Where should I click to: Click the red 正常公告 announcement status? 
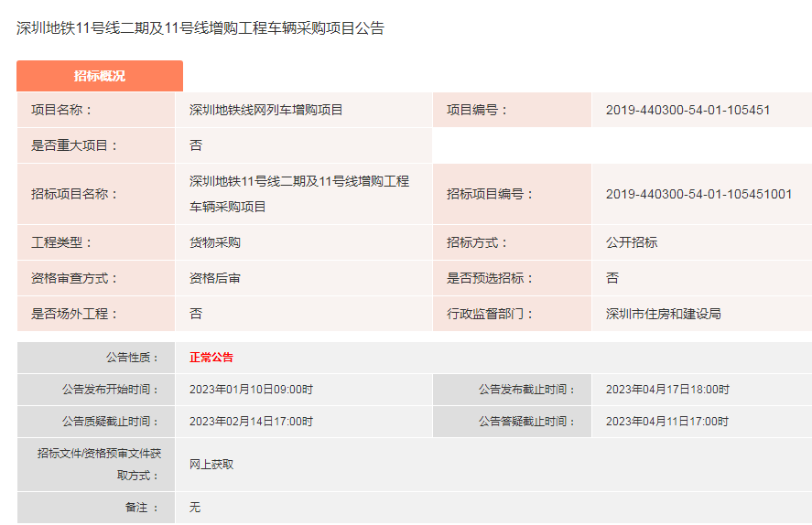(211, 358)
